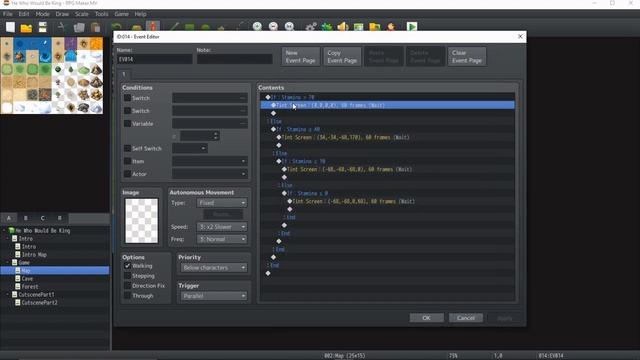Open the Resource Manager folder icon
This screenshot has width=640, height=360.
tap(375, 27)
